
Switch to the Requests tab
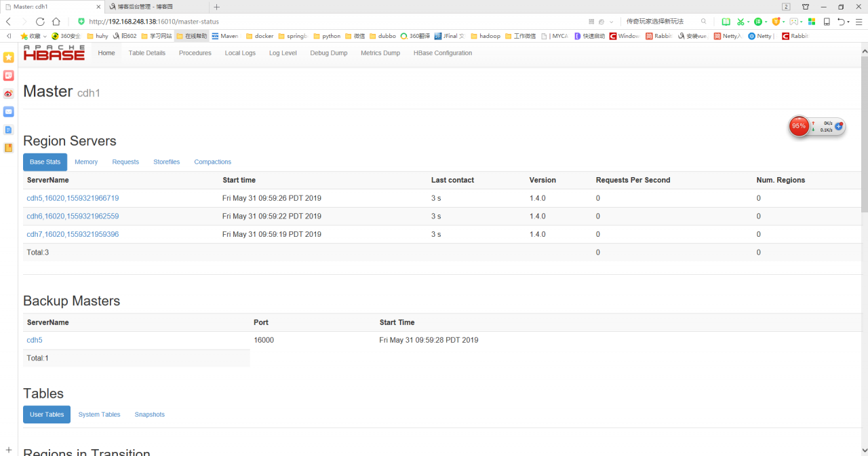tap(125, 162)
